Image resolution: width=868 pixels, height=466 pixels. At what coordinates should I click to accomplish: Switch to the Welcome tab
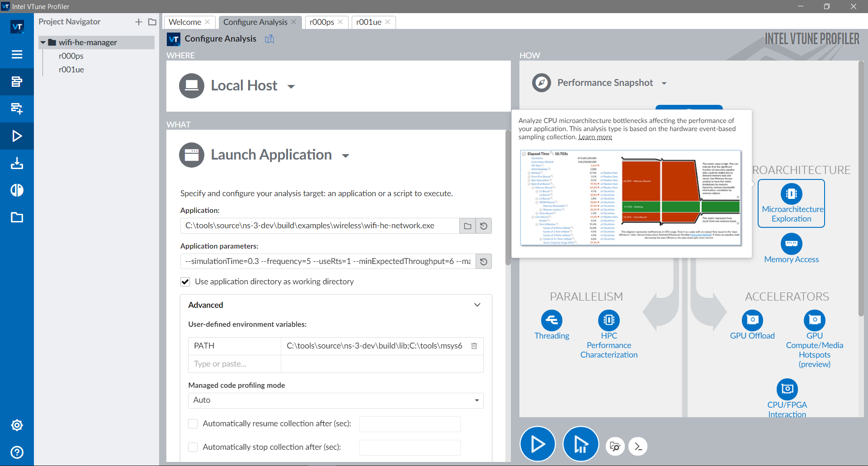coord(185,22)
